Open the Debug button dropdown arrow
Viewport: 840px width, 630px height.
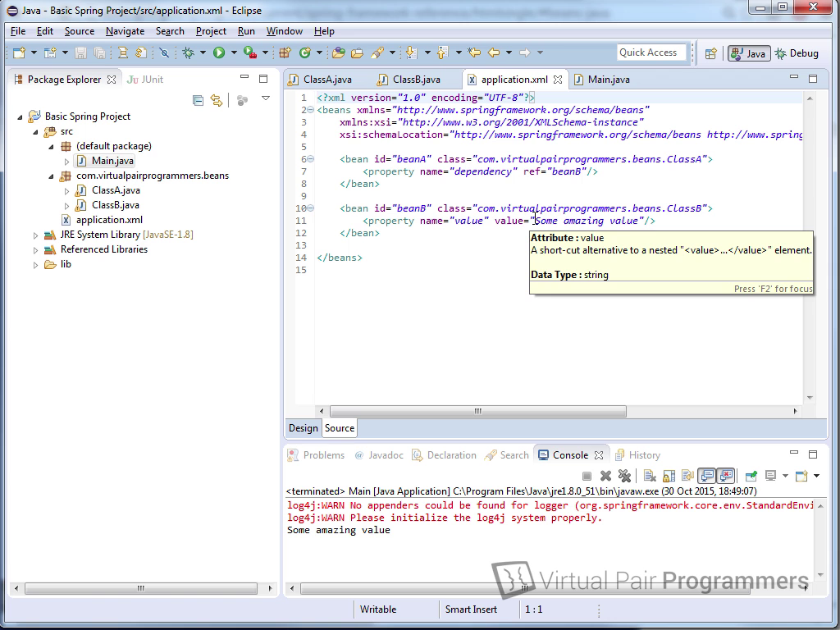coord(203,52)
